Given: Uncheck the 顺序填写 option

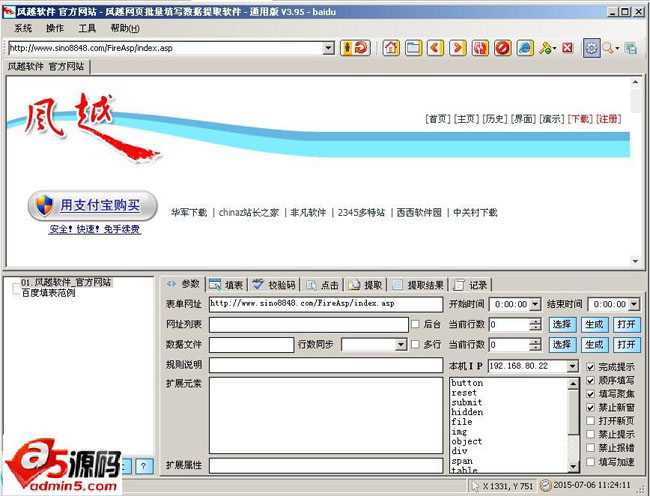Looking at the screenshot, I should [591, 380].
